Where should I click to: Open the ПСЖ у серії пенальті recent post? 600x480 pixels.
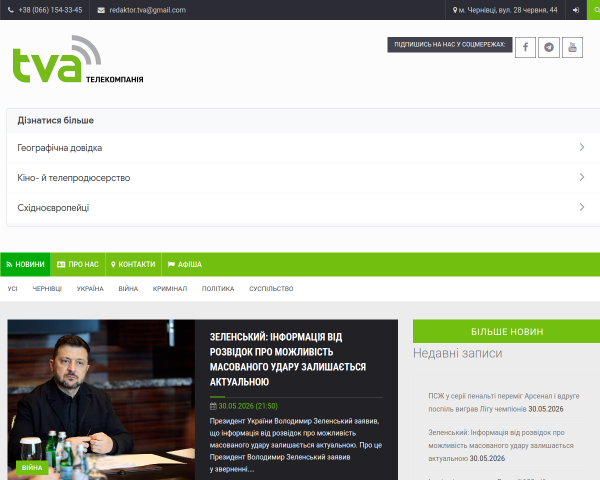coord(504,402)
